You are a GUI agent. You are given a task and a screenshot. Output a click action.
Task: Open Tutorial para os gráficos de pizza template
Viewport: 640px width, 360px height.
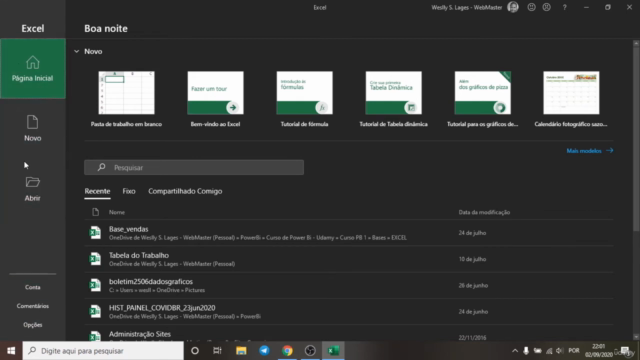(482, 99)
